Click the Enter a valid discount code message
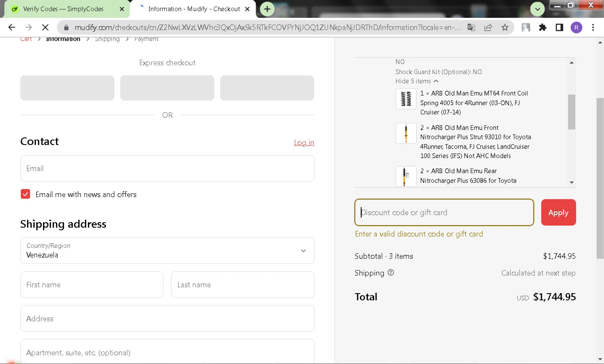604x364 pixels. point(419,234)
